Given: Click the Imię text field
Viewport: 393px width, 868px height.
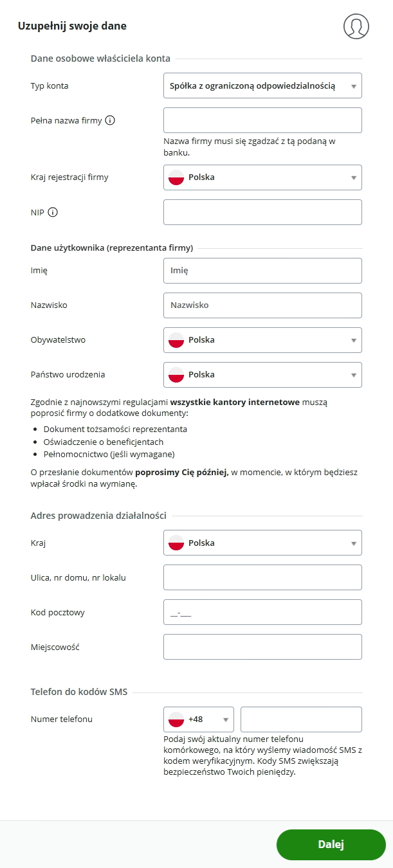Looking at the screenshot, I should pos(262,271).
